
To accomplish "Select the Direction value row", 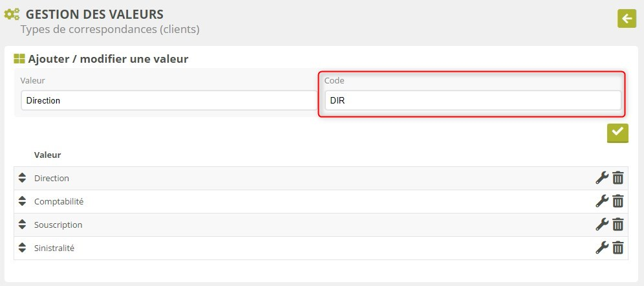I will (52, 178).
